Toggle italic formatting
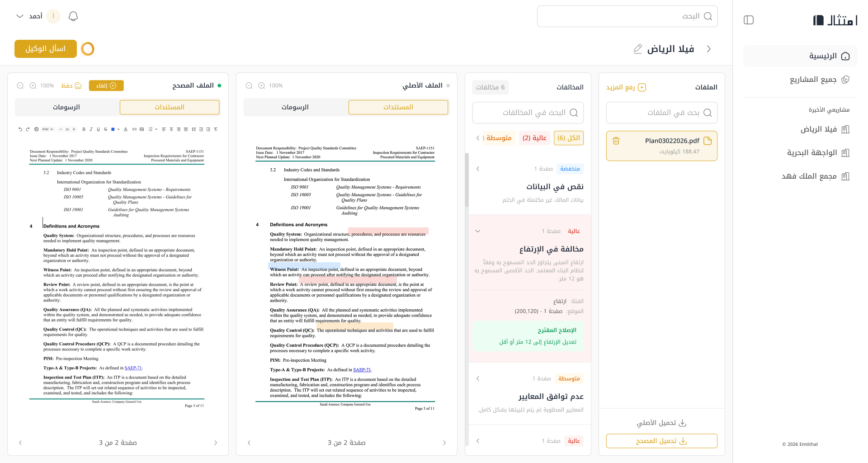 click(91, 129)
